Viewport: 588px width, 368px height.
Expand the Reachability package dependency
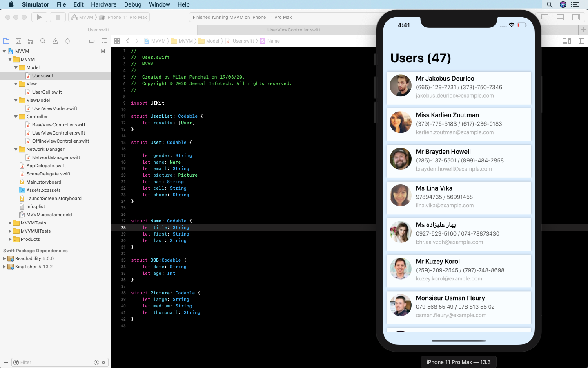[4, 258]
